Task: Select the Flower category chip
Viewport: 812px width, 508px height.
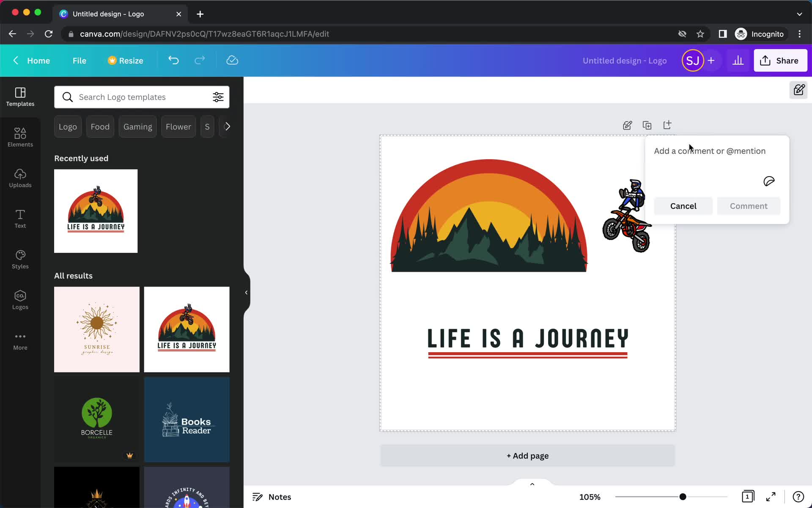Action: point(178,127)
